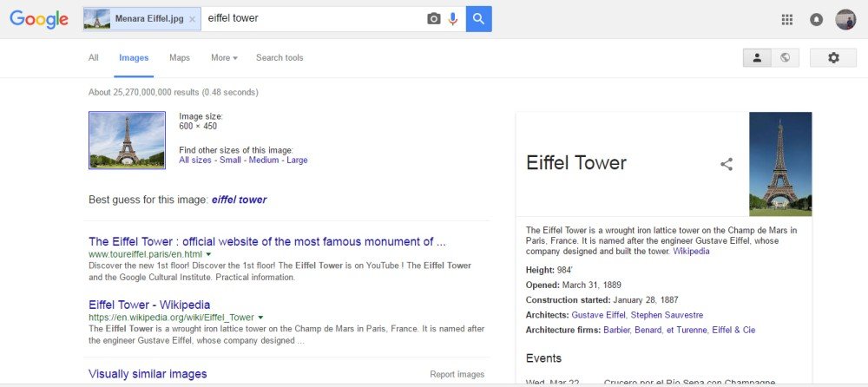Click the uploaded Eiffel Tower thumbnail
This screenshot has height=387, width=868.
click(x=127, y=140)
